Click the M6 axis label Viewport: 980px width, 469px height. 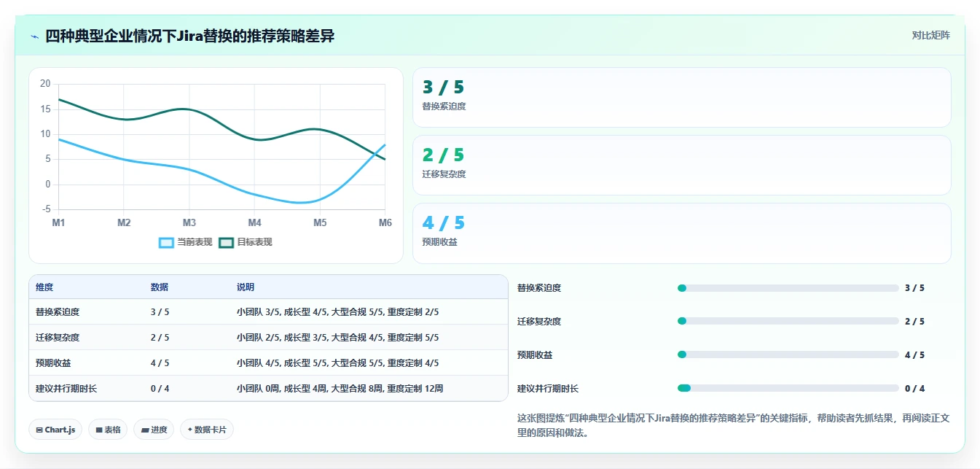pyautogui.click(x=385, y=222)
